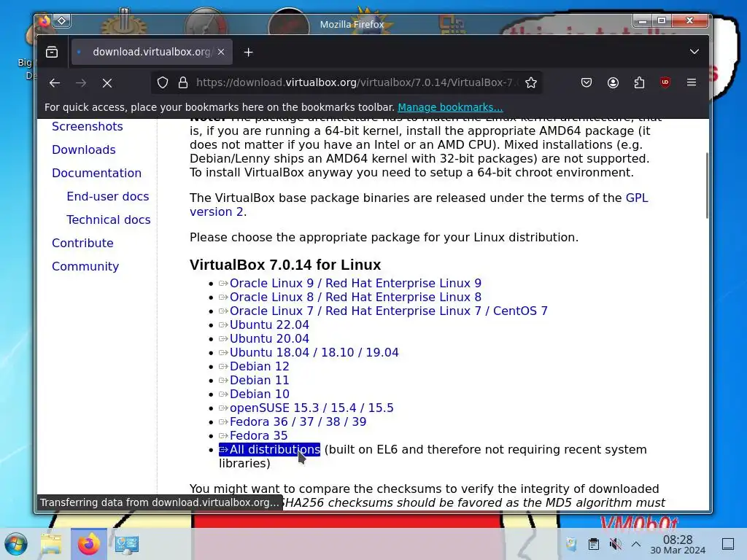The width and height of the screenshot is (747, 560).
Task: Open Documentation in sidebar
Action: [97, 173]
